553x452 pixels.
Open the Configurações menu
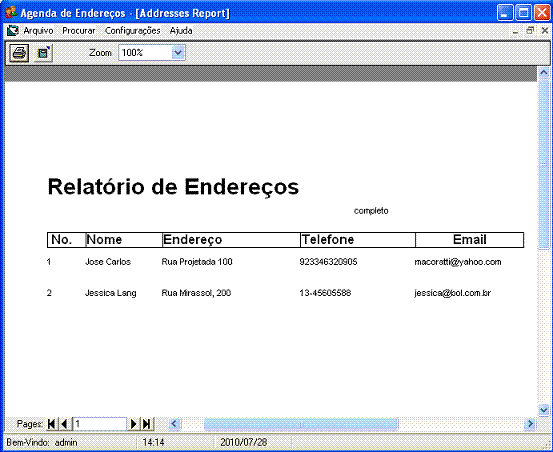pyautogui.click(x=133, y=31)
